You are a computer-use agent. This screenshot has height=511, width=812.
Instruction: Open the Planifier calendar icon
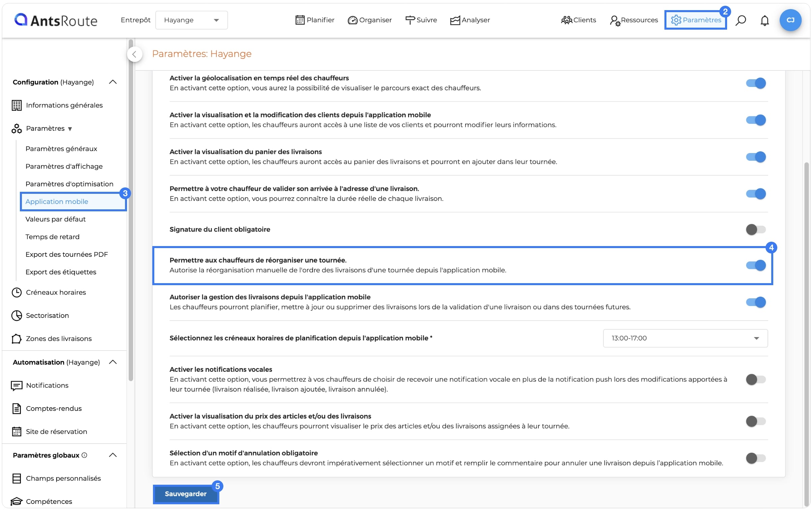[x=300, y=20]
